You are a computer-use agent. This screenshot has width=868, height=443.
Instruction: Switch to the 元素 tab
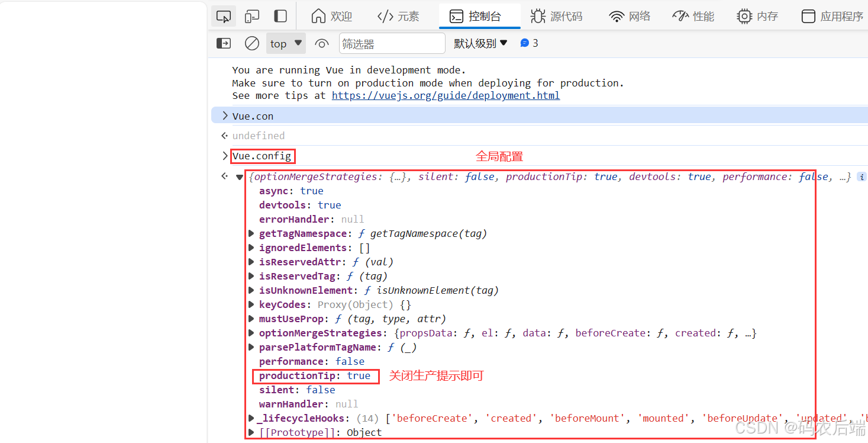click(x=398, y=16)
